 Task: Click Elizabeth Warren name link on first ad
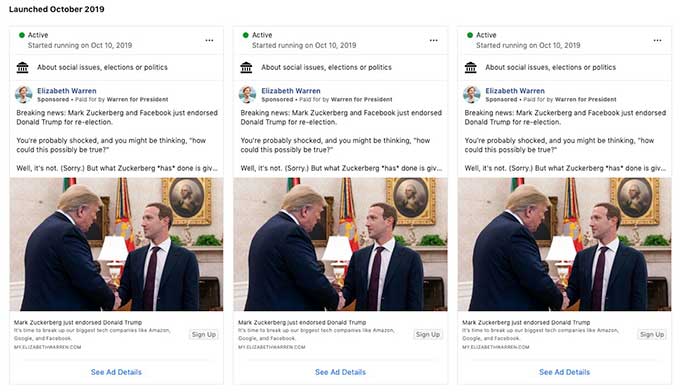point(67,91)
